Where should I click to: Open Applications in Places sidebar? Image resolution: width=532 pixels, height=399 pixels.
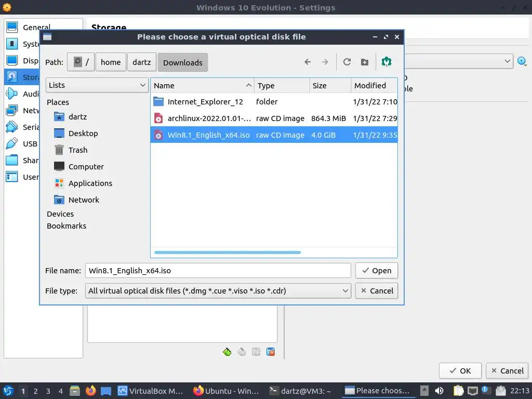(x=83, y=183)
